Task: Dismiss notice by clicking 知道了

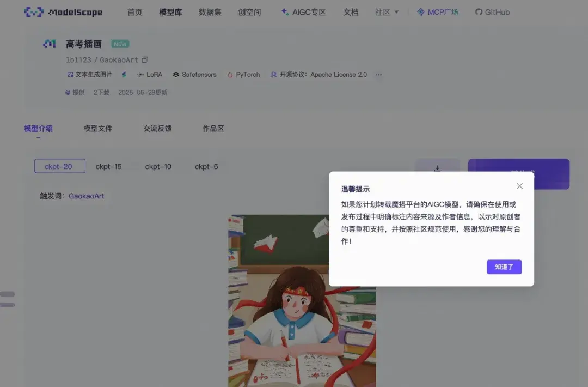Action: [504, 267]
